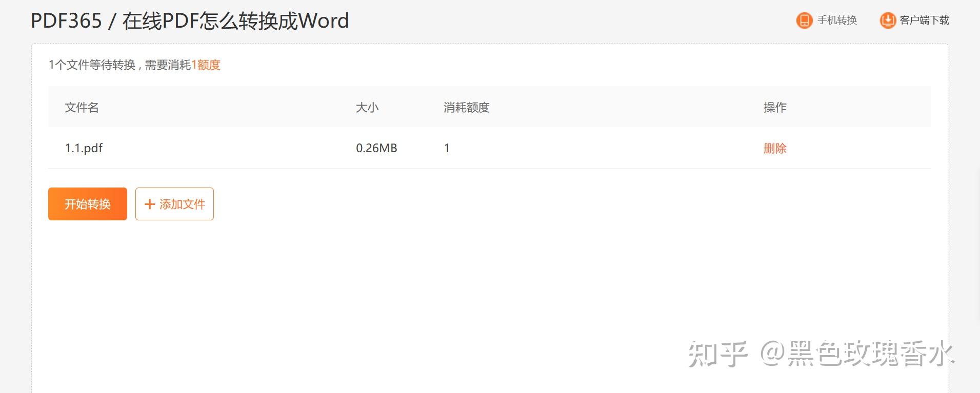The image size is (980, 393).
Task: Delete 1.1.pdf using 删除 link
Action: [x=775, y=148]
